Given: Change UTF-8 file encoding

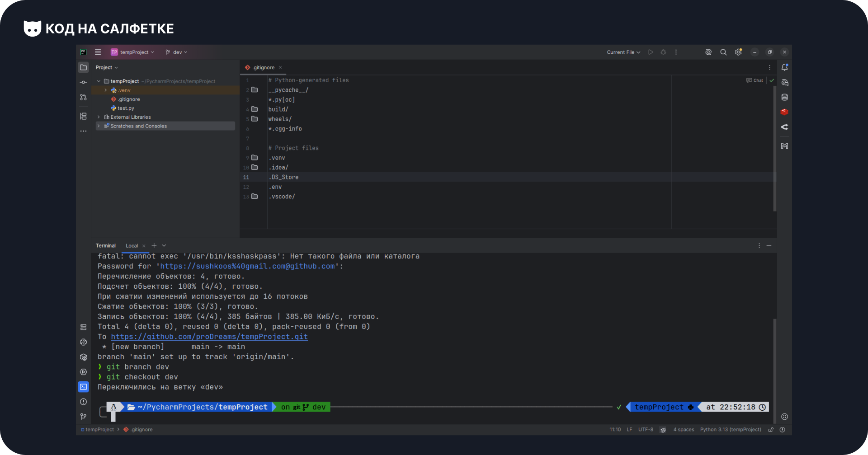Looking at the screenshot, I should [646, 430].
